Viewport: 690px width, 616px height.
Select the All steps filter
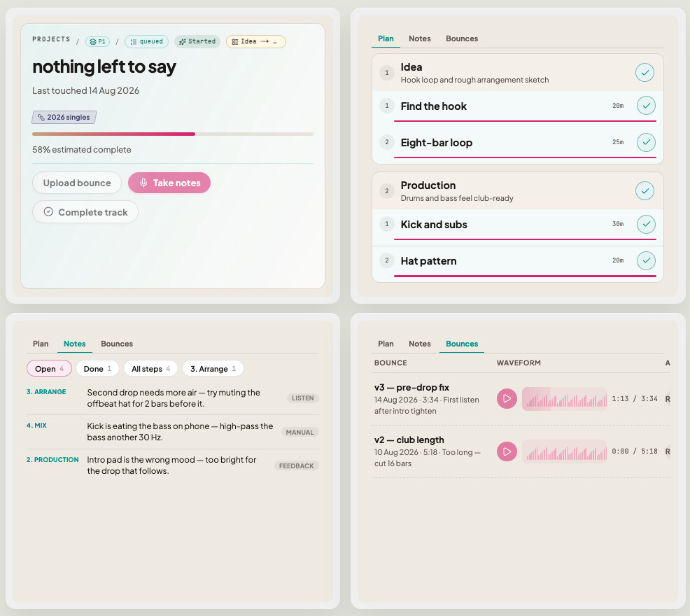150,368
